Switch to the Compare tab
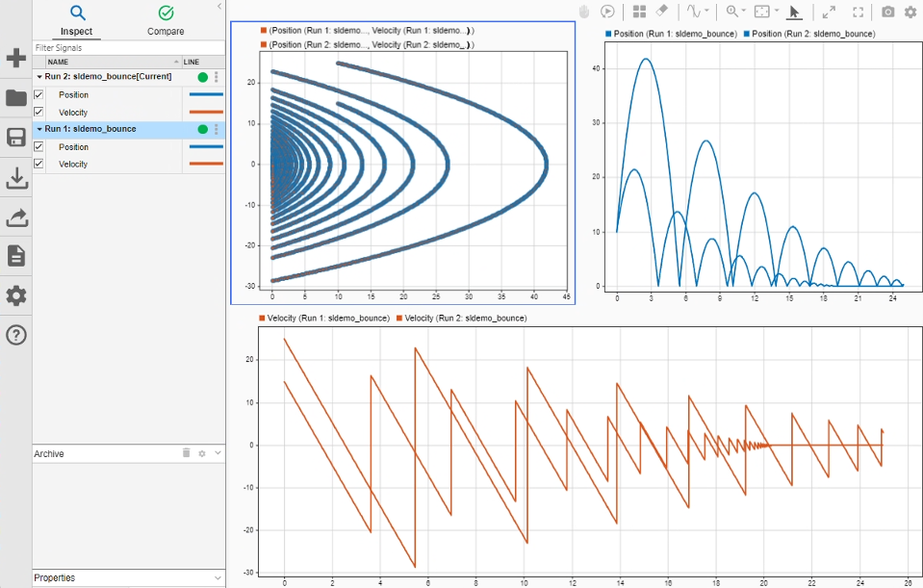Screen dimensions: 923x588 tap(165, 21)
